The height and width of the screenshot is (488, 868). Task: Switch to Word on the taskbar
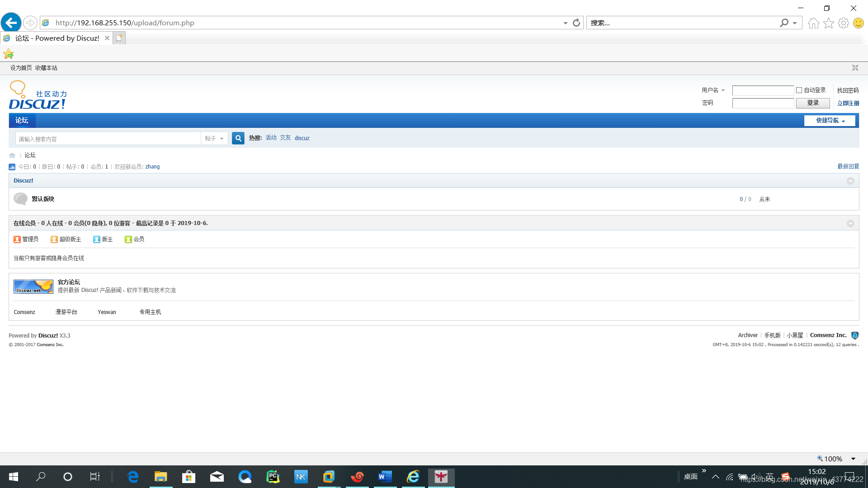click(x=385, y=477)
